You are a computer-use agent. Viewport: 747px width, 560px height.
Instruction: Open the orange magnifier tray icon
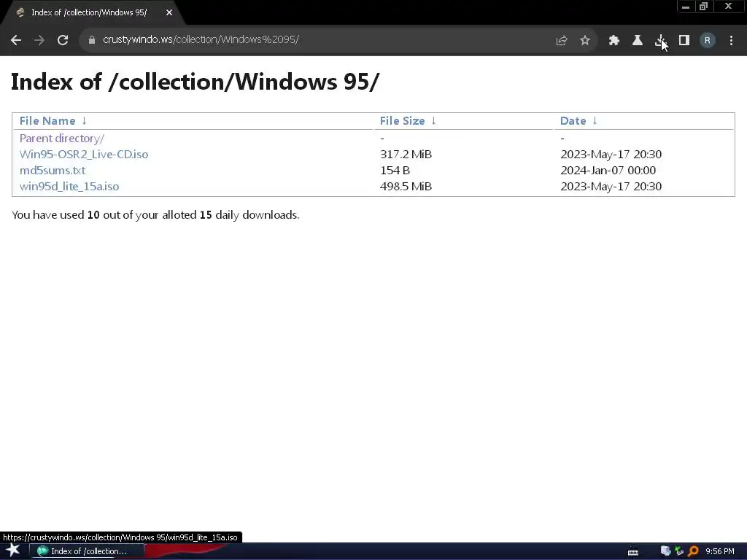click(x=693, y=551)
